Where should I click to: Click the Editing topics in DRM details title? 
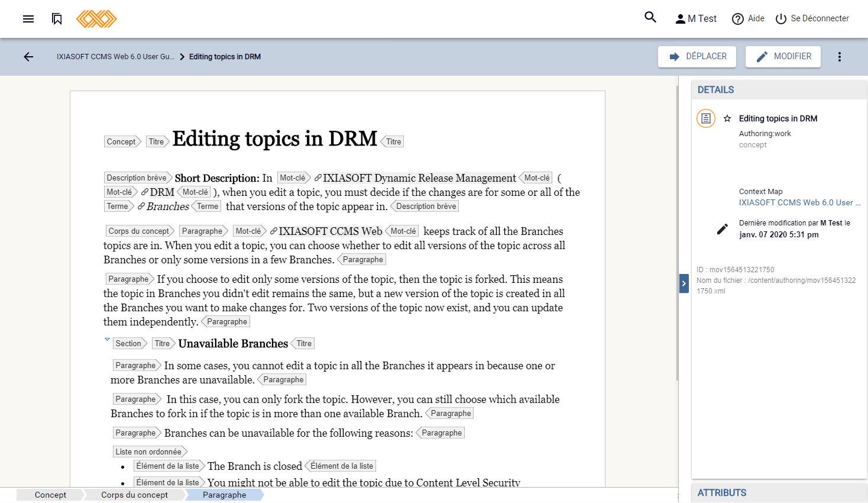click(x=778, y=118)
